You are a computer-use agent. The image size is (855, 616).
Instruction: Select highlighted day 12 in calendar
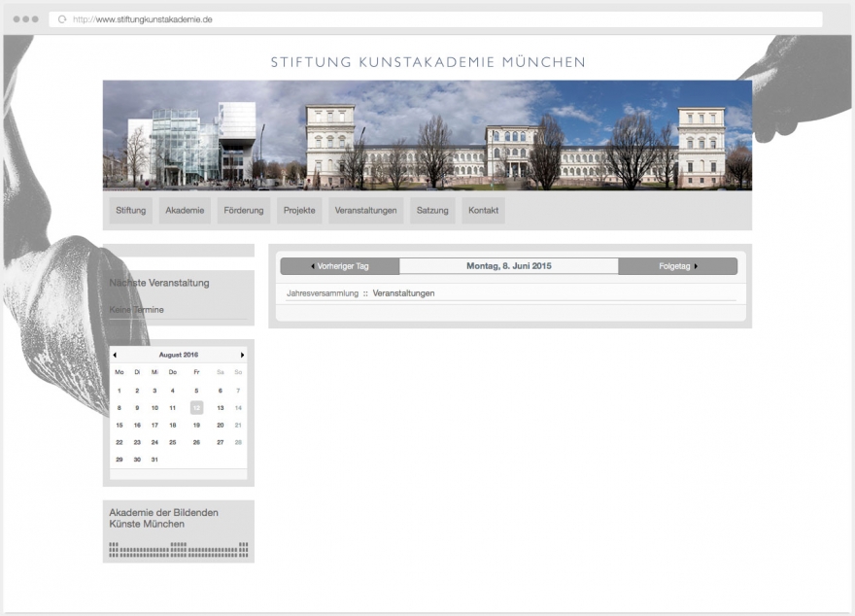(197, 408)
